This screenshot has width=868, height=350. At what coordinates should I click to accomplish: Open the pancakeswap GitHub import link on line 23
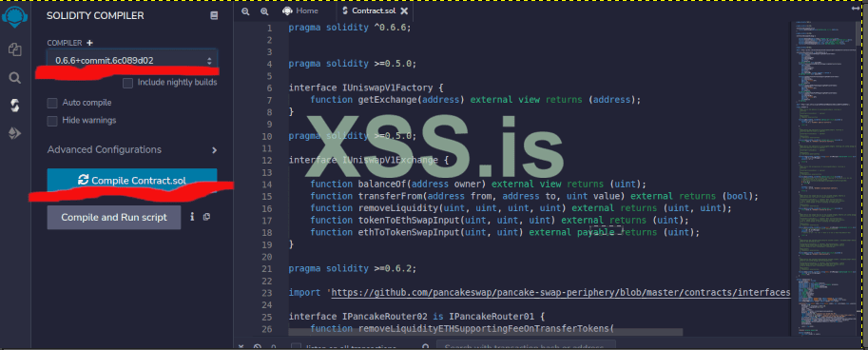click(x=560, y=293)
